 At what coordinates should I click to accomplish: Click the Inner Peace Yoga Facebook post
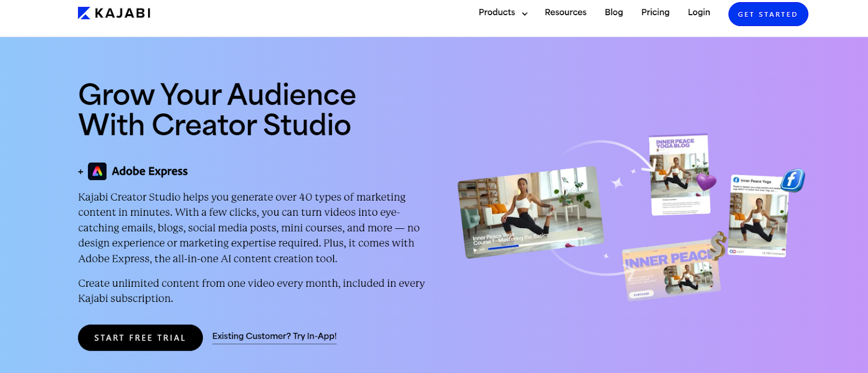(x=758, y=215)
